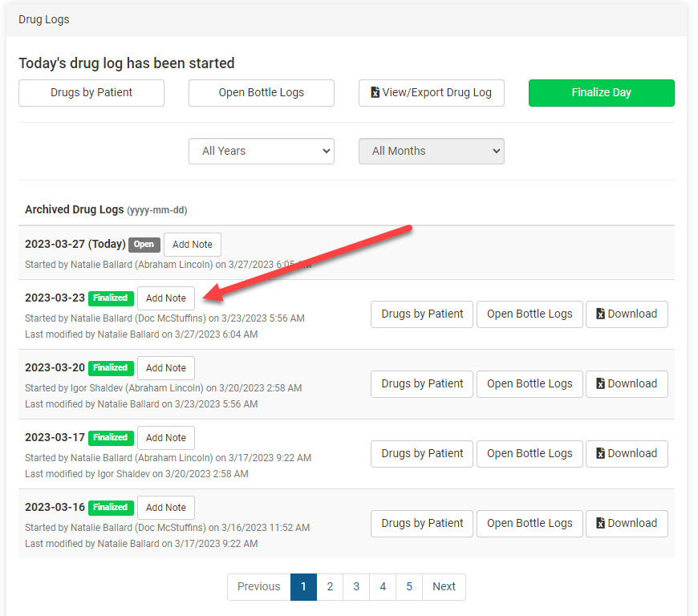Add a note to the 2023-03-16 log
Viewport: 698px width, 616px height.
[x=166, y=508]
